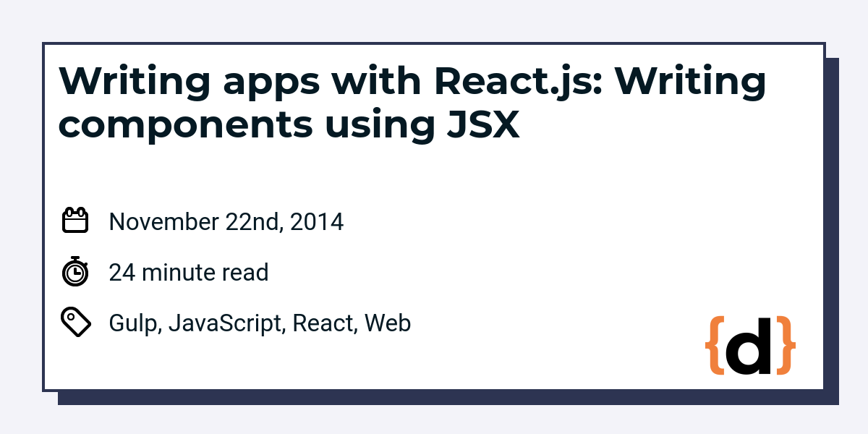Click the orange right brace of the logo
The image size is (868, 434).
[x=786, y=346]
